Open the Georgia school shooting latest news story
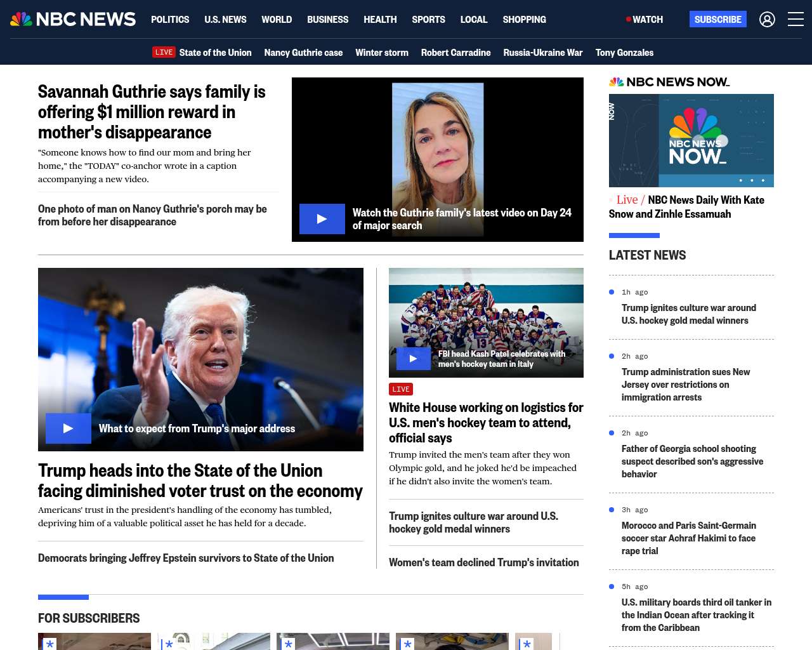Viewport: 812px width, 650px height. [x=692, y=461]
